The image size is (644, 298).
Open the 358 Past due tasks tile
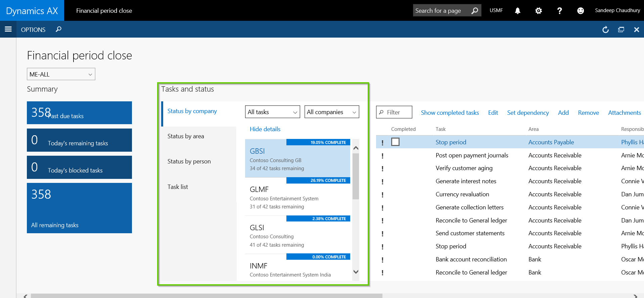[79, 113]
